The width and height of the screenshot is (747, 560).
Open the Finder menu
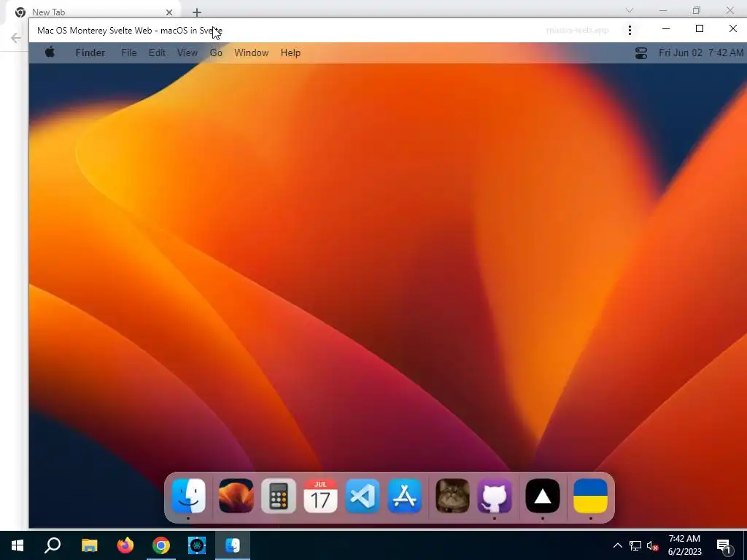90,52
